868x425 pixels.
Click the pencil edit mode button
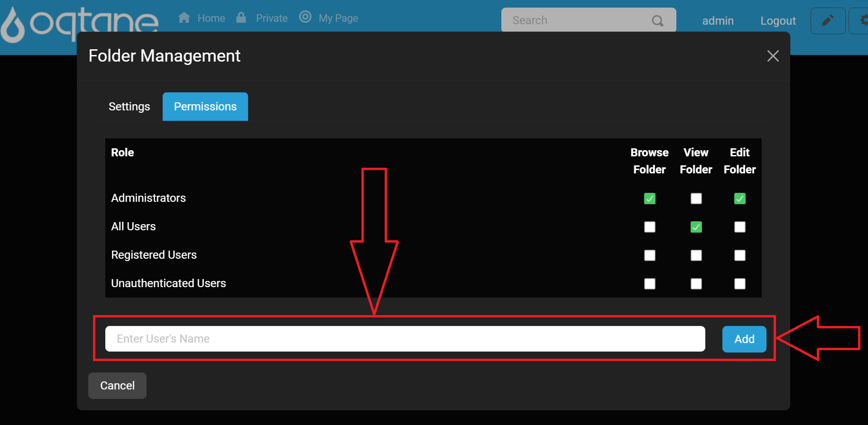pos(828,20)
